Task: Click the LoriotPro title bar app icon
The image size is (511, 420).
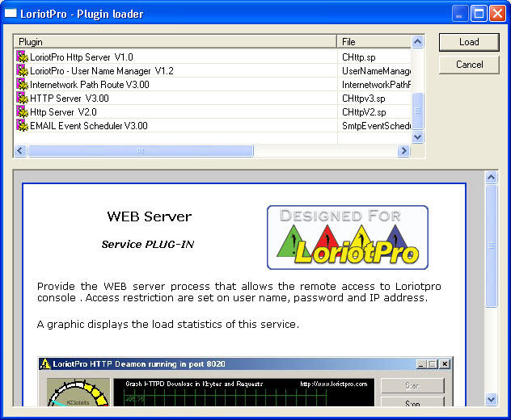Action: point(11,14)
